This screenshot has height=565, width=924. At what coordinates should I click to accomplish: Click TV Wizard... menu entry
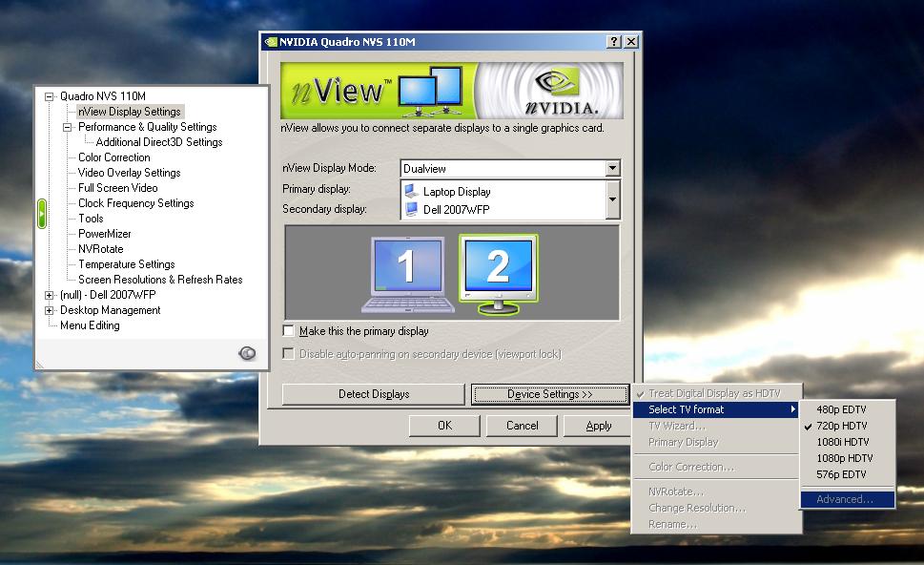tap(715, 426)
